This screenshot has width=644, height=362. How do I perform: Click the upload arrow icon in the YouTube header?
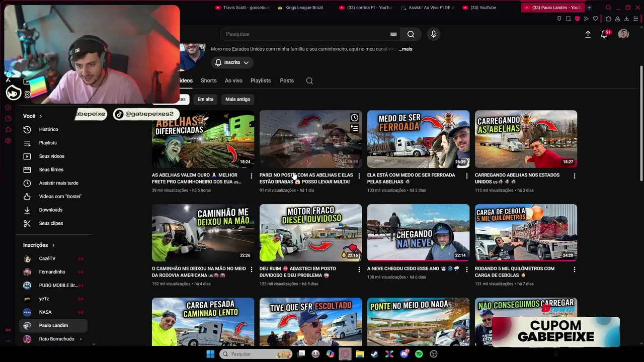pyautogui.click(x=588, y=34)
